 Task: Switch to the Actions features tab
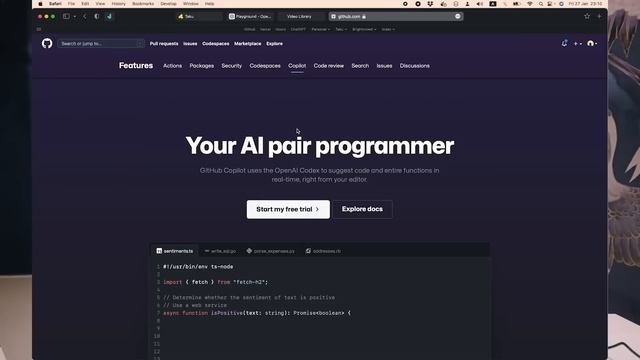pyautogui.click(x=172, y=66)
